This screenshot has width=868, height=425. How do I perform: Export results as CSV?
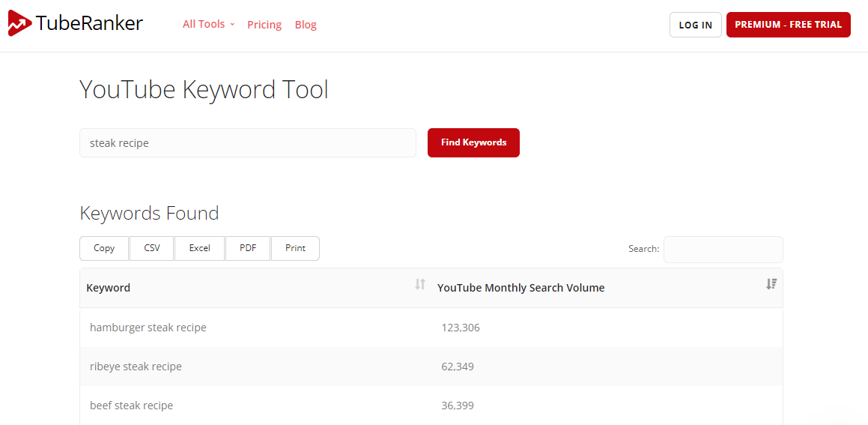[152, 248]
